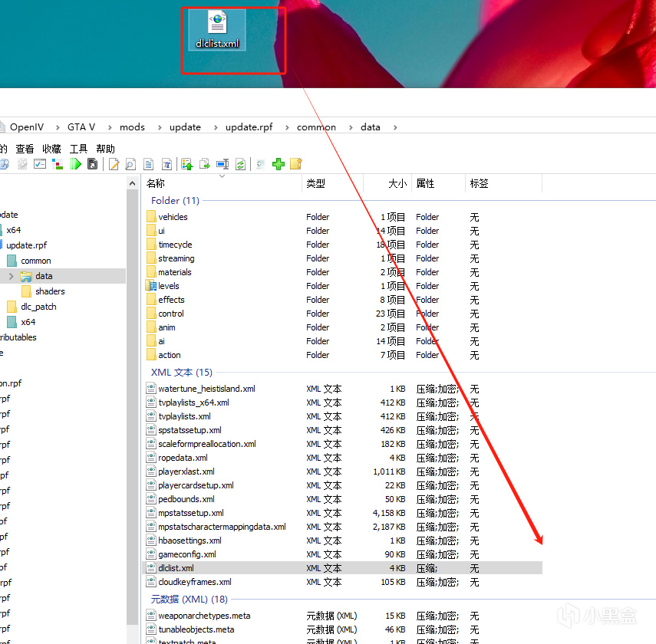
Task: Click the weaponarchetypes.meta file icon
Action: pos(151,615)
